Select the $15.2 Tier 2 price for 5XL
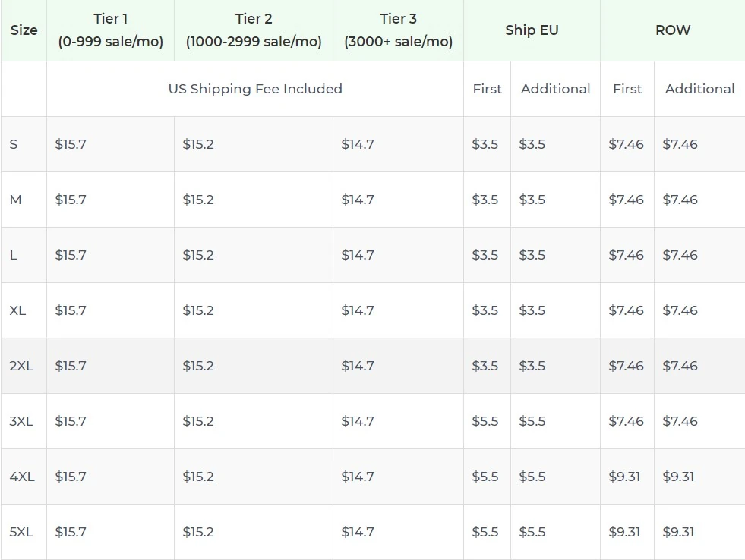The height and width of the screenshot is (560, 745). pyautogui.click(x=198, y=531)
